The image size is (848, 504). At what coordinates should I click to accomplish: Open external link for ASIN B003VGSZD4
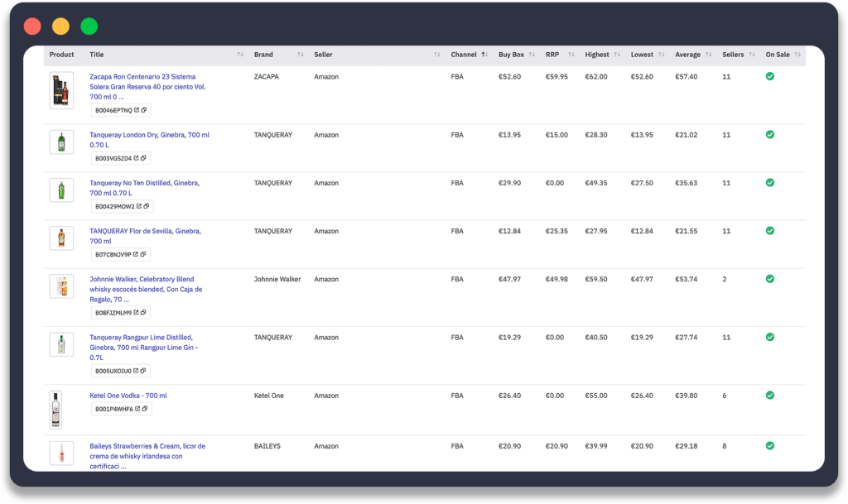[x=137, y=158]
